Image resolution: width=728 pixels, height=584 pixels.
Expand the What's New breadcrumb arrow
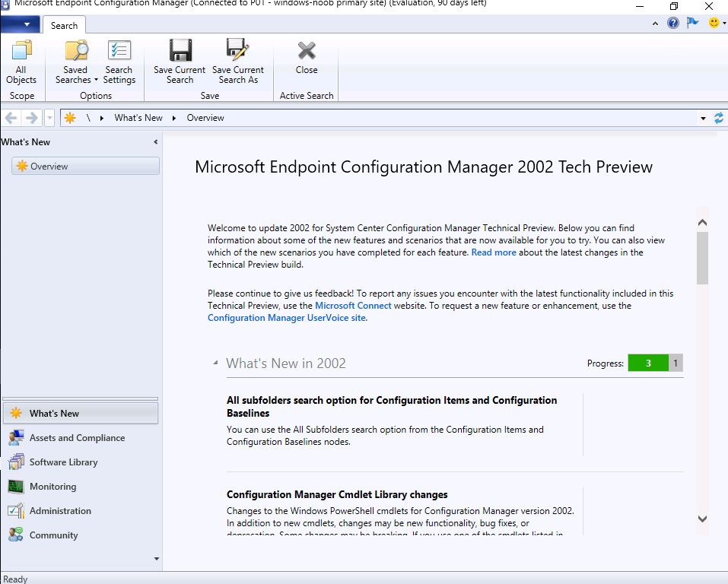(174, 118)
